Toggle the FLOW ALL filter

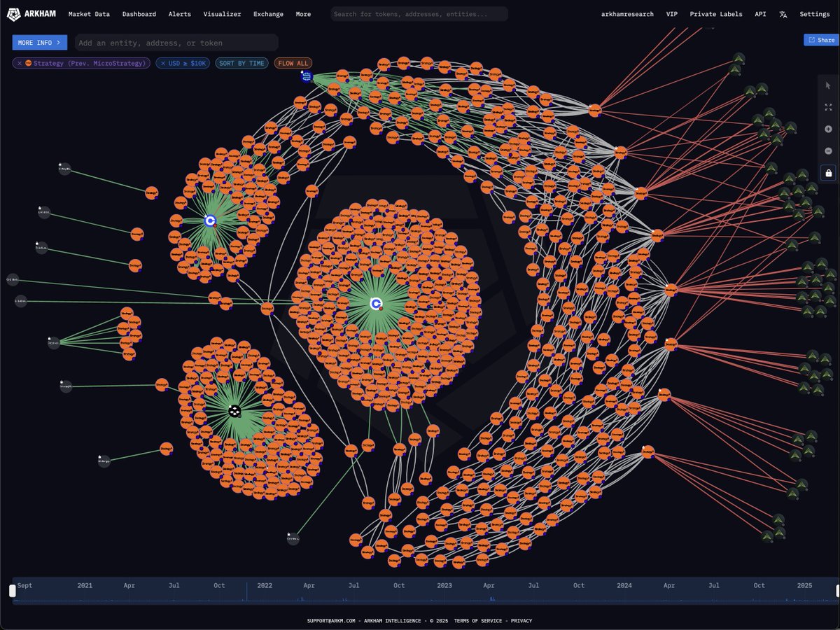coord(293,63)
